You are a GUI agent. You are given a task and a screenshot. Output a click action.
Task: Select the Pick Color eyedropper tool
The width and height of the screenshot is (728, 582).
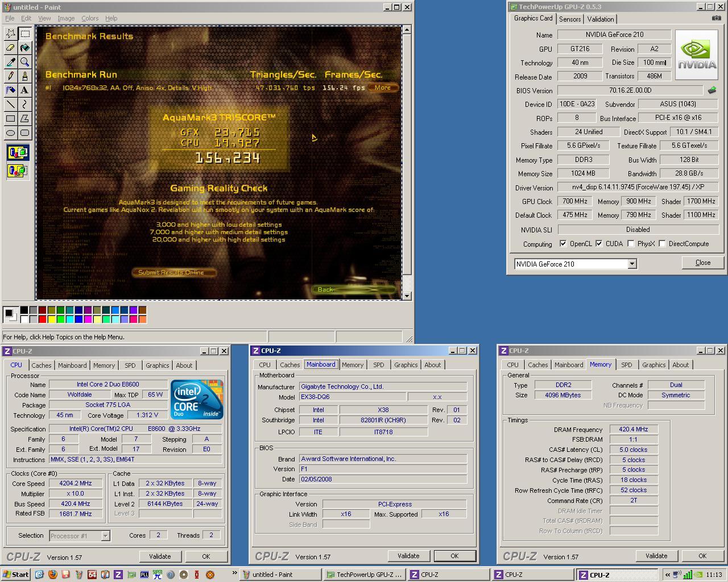pos(10,62)
